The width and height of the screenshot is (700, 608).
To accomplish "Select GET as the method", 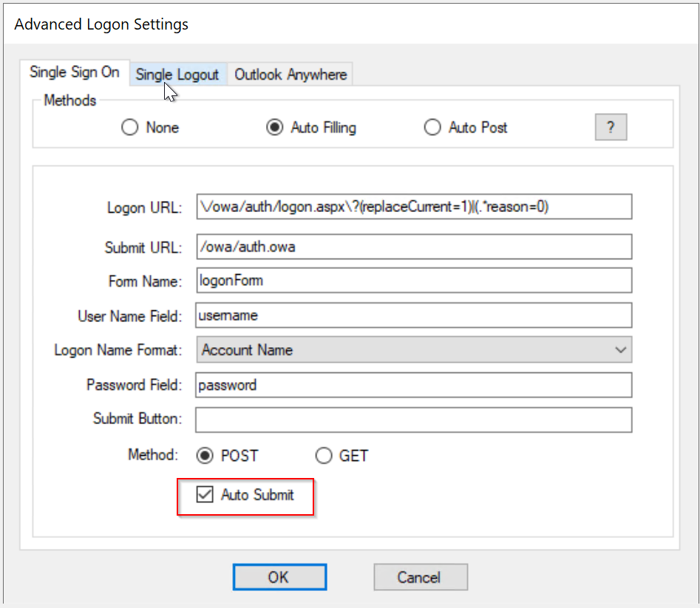I will coord(324,456).
